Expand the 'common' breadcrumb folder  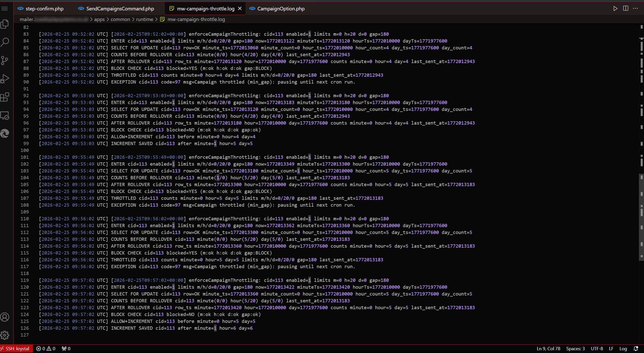(x=120, y=19)
